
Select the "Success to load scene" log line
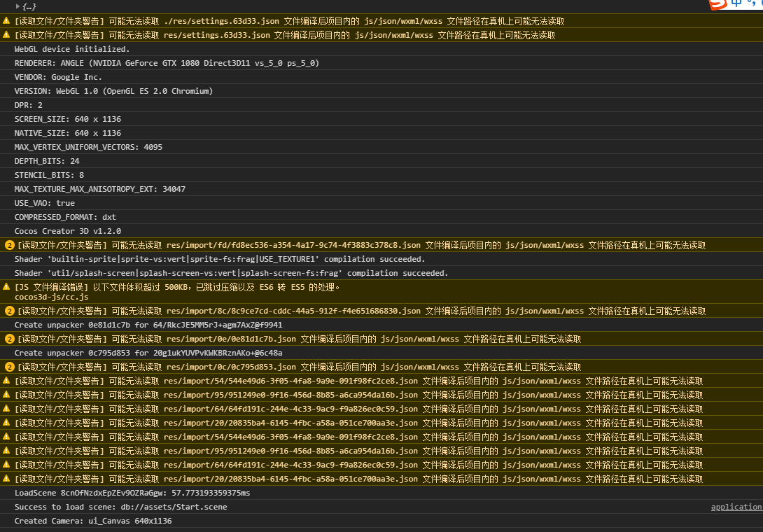[x=120, y=507]
